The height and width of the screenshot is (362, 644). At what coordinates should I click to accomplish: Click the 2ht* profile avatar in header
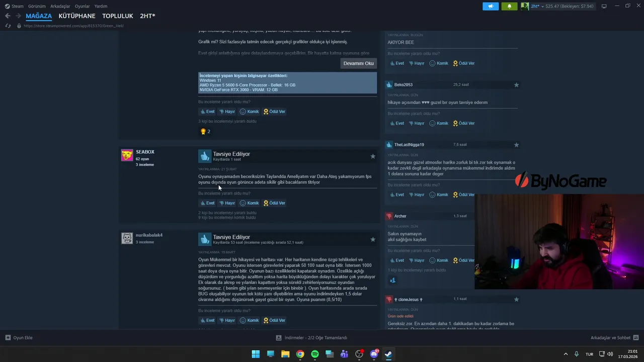pyautogui.click(x=525, y=6)
